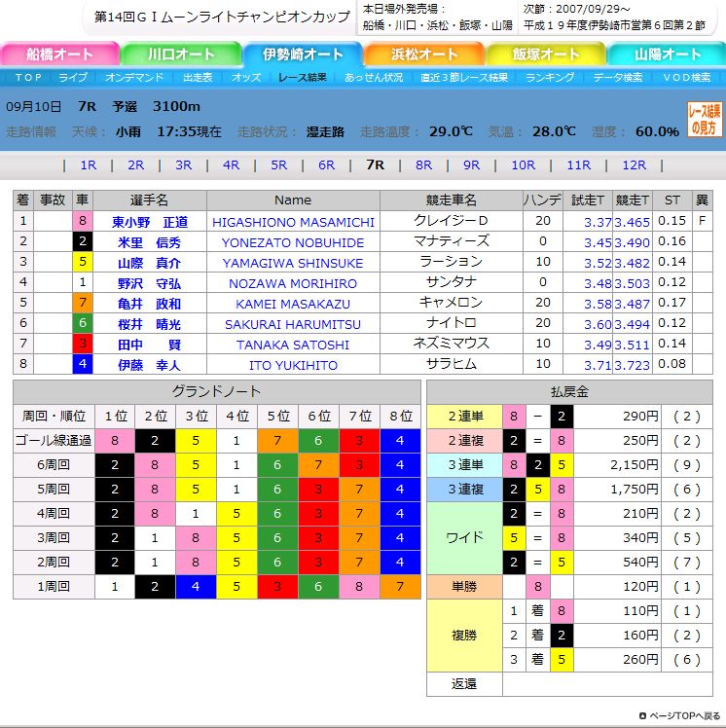
Task: Select the 伊勢崎オート venue tab
Action: pos(303,55)
